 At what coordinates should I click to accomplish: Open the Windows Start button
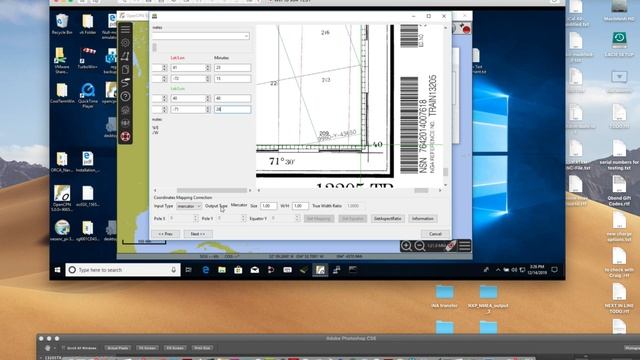click(58, 270)
